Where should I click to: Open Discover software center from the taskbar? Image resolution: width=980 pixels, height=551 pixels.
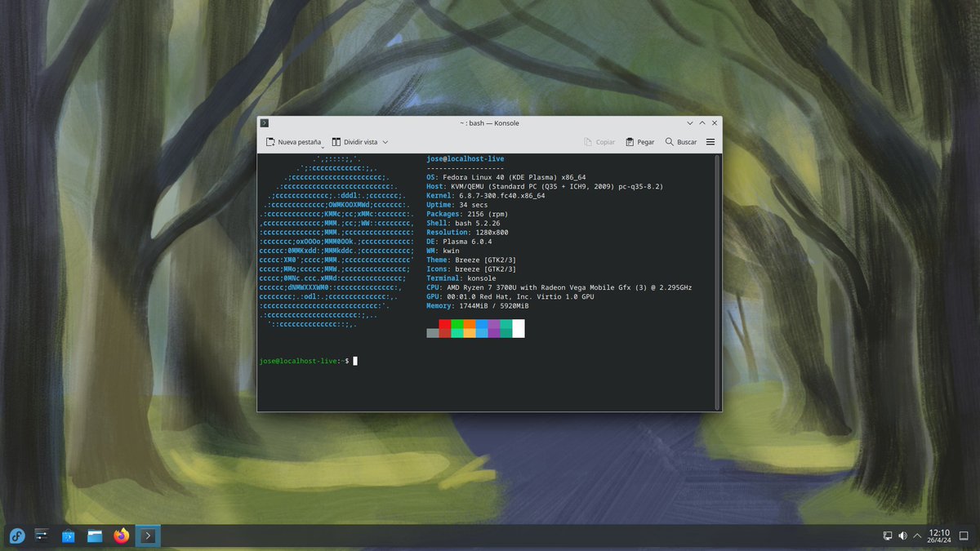(x=68, y=536)
